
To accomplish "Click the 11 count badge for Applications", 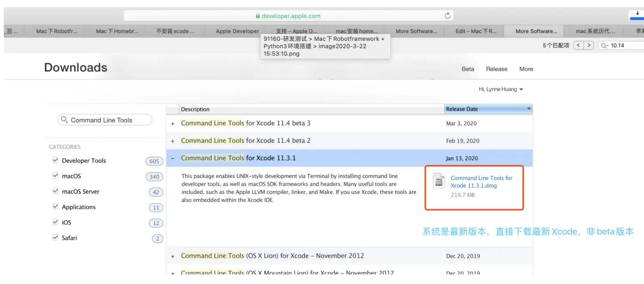I will [x=156, y=208].
